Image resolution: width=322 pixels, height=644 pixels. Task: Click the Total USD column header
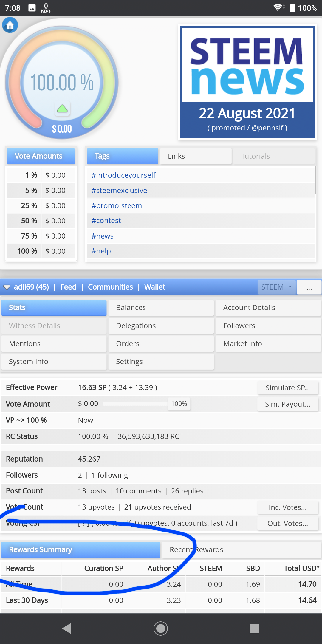[x=301, y=568]
